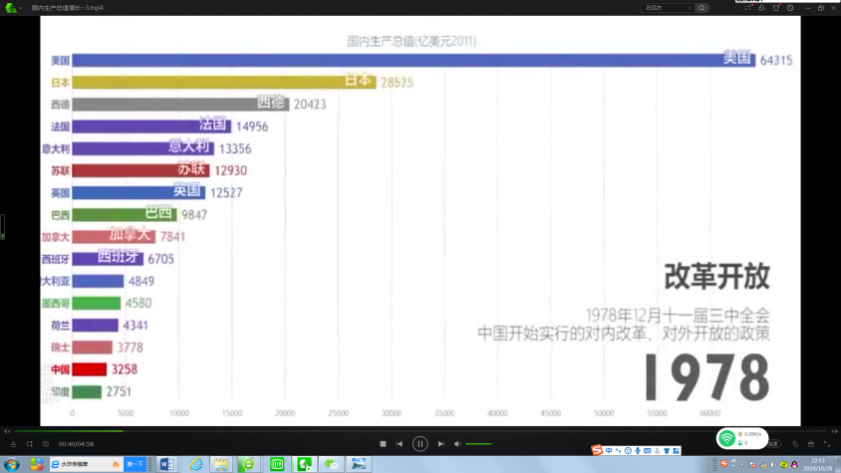Open the player logo main menu dropdown
This screenshot has height=473, width=841.
[x=13, y=8]
